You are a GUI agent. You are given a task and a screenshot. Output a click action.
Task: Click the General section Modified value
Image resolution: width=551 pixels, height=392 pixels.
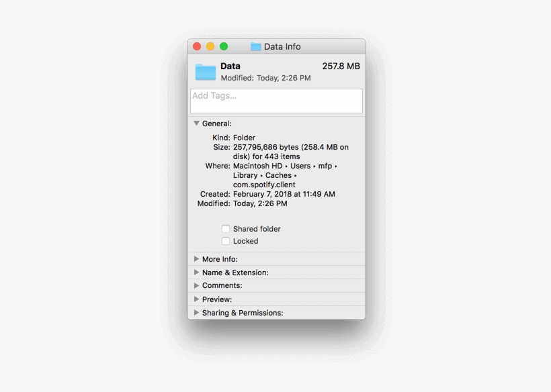coord(260,203)
